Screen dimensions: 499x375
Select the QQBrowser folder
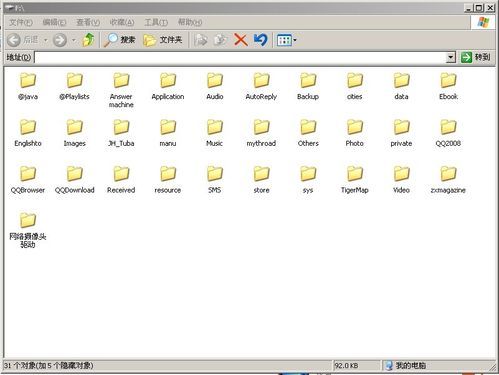tap(28, 180)
